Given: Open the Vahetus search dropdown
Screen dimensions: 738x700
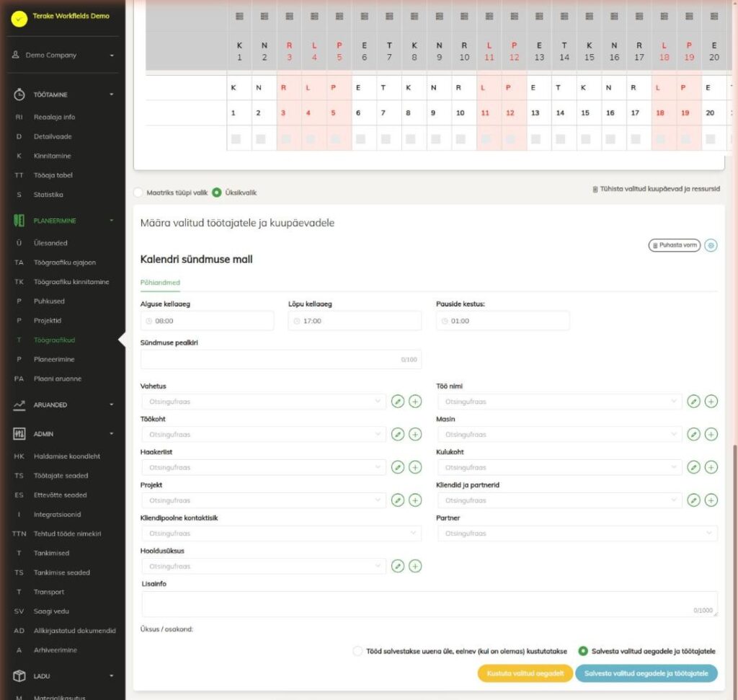Looking at the screenshot, I should [263, 402].
